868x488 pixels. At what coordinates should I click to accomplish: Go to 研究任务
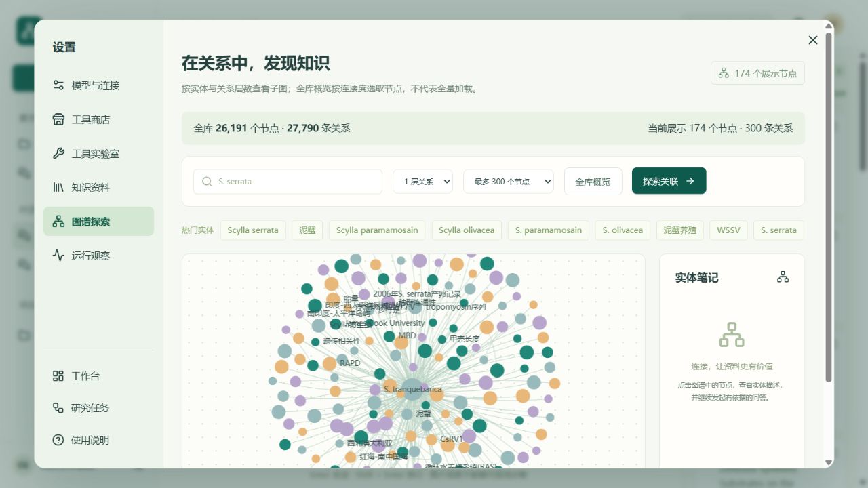(98, 408)
